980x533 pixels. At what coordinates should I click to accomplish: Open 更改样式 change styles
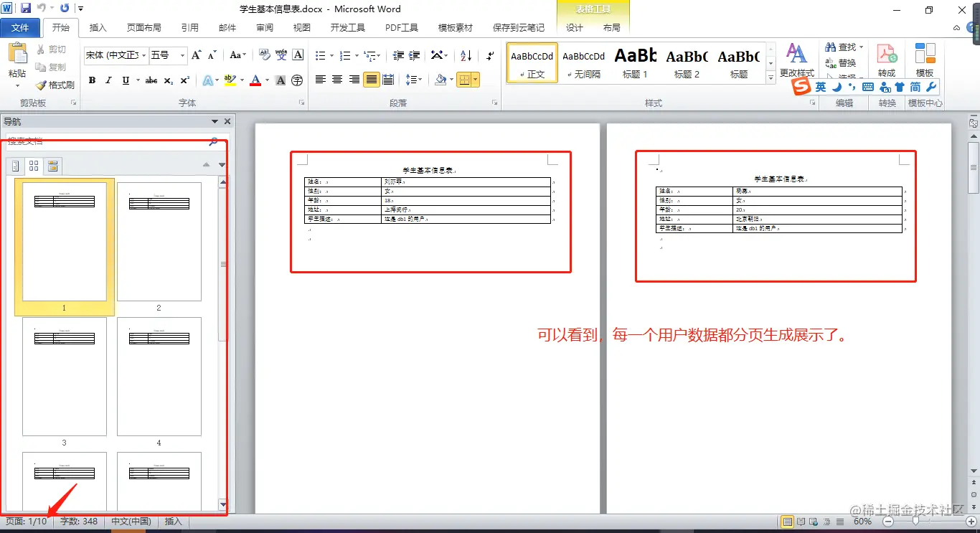[x=797, y=60]
